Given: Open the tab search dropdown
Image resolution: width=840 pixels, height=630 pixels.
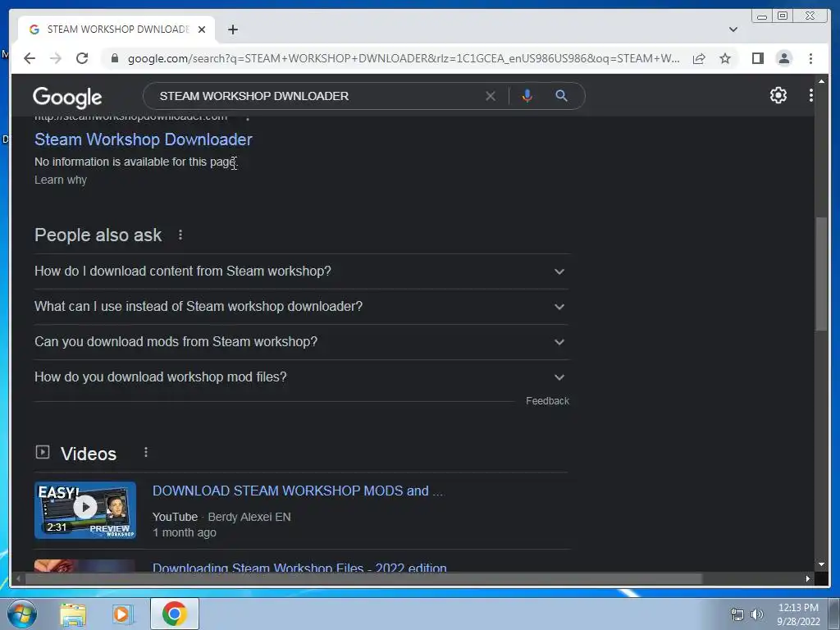Looking at the screenshot, I should point(733,30).
